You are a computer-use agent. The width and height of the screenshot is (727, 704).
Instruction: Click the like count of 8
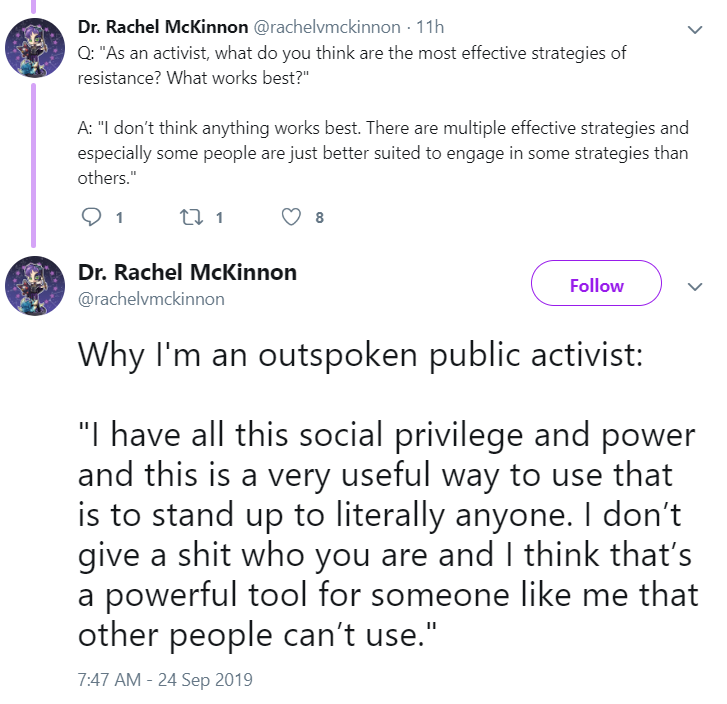(319, 218)
